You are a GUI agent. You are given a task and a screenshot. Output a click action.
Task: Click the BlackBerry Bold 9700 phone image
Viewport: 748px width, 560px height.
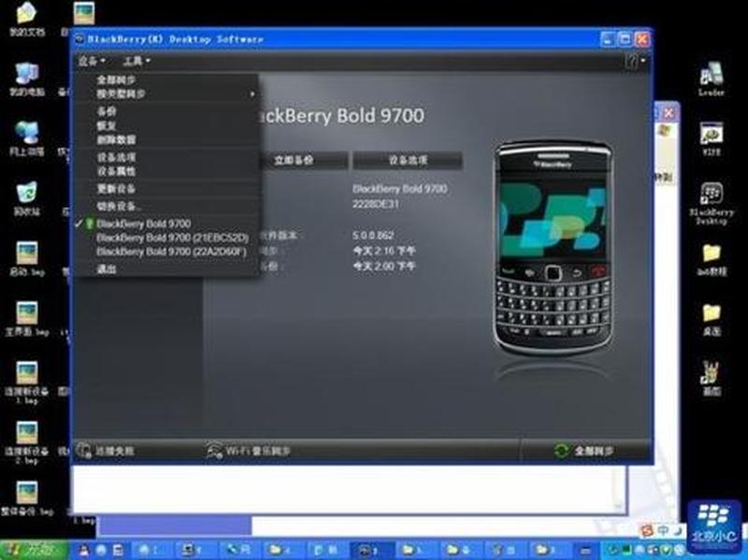click(554, 247)
